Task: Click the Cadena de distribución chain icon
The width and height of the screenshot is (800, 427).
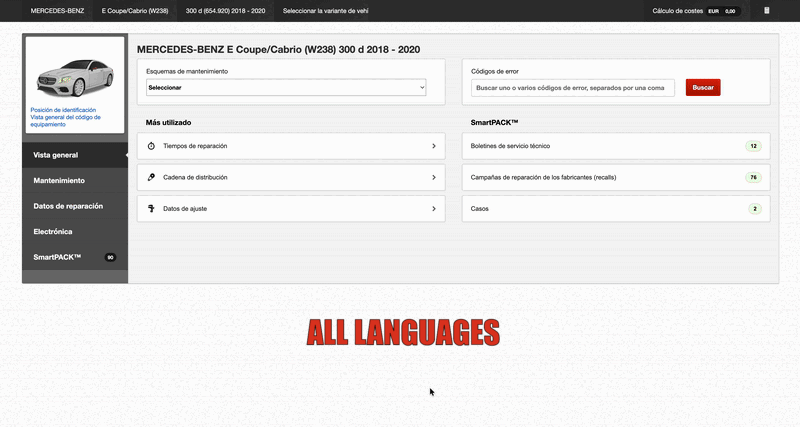Action: pyautogui.click(x=151, y=177)
